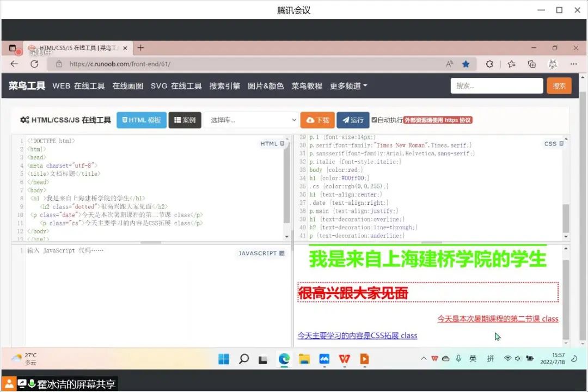This screenshot has height=392, width=588.
Task: Open the orange media app on taskbar
Action: (364, 359)
